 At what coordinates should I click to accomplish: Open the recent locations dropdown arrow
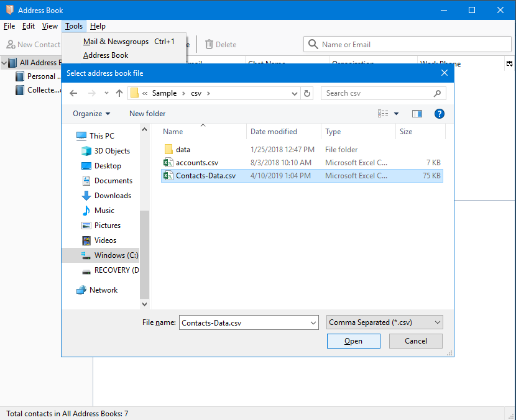(106, 93)
